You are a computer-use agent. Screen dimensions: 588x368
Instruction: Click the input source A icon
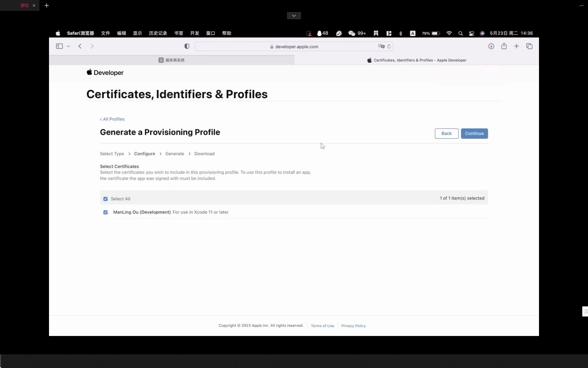412,33
